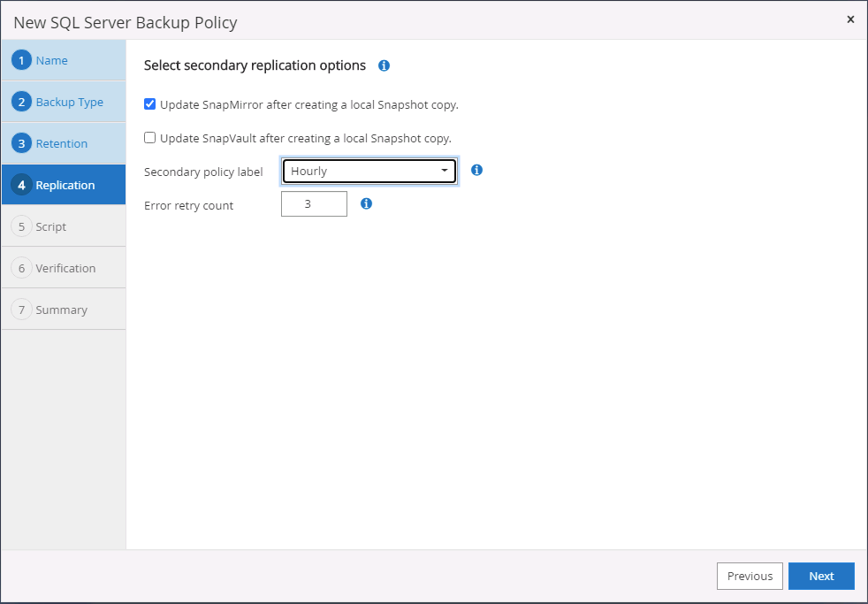Click step 7 number circle icon
The image size is (868, 604).
(22, 310)
